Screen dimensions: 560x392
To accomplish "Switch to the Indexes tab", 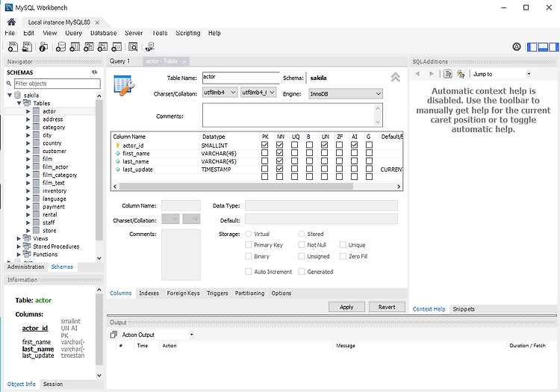I will 149,293.
